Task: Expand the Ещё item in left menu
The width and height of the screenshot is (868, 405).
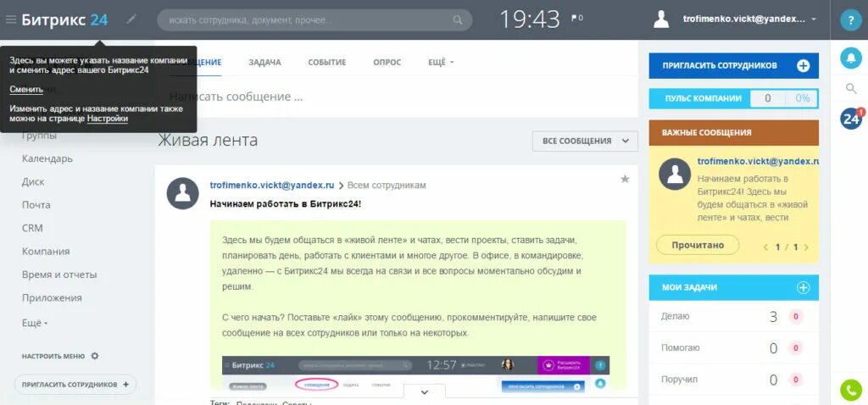Action: click(x=34, y=323)
